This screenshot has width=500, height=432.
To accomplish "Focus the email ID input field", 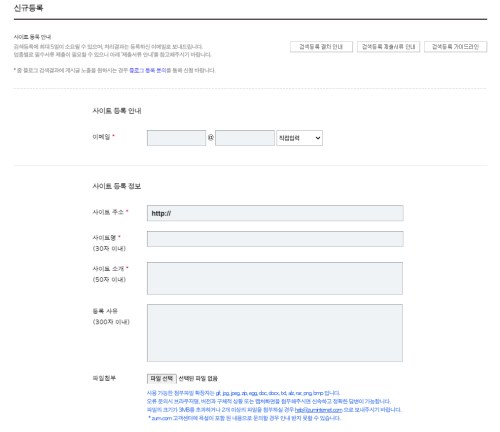I will click(x=176, y=138).
